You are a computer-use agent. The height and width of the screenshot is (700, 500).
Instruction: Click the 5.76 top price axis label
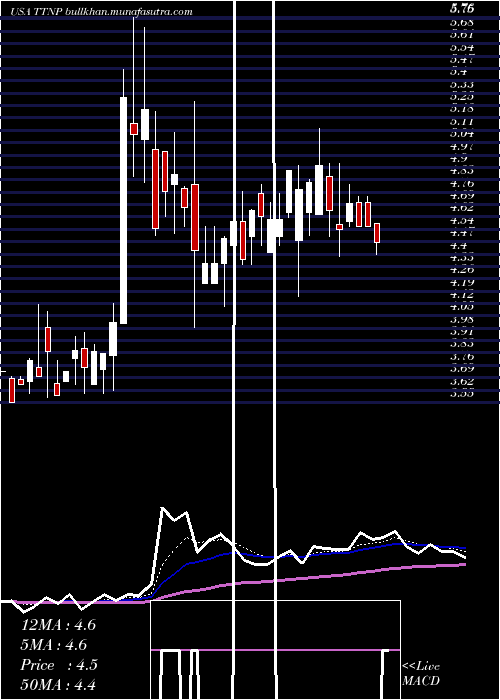pyautogui.click(x=462, y=8)
